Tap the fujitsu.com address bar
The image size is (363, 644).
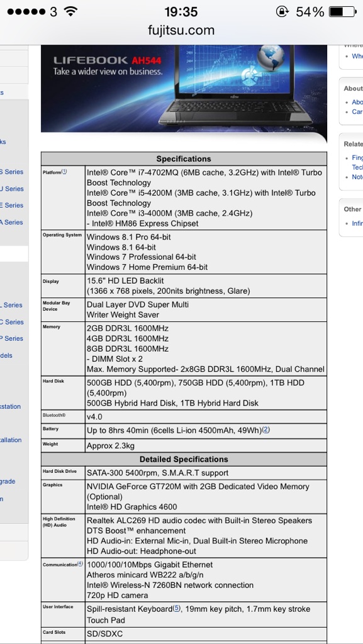pos(181,30)
